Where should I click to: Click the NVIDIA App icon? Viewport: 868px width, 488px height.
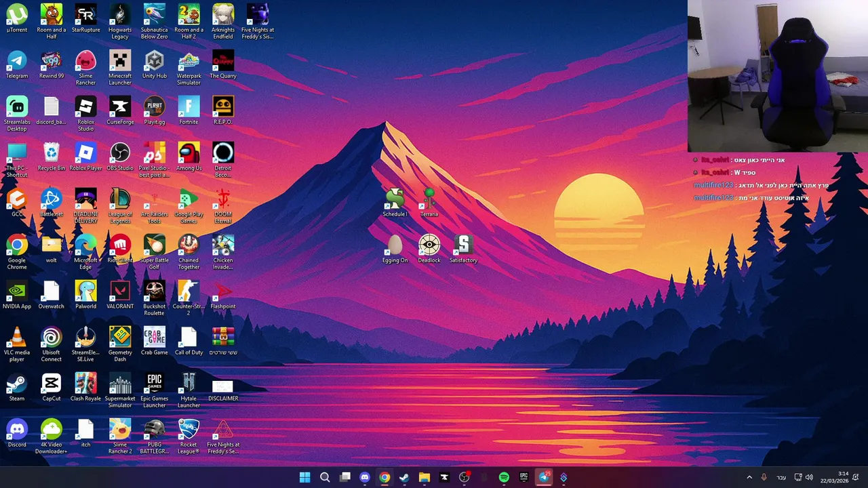(17, 296)
